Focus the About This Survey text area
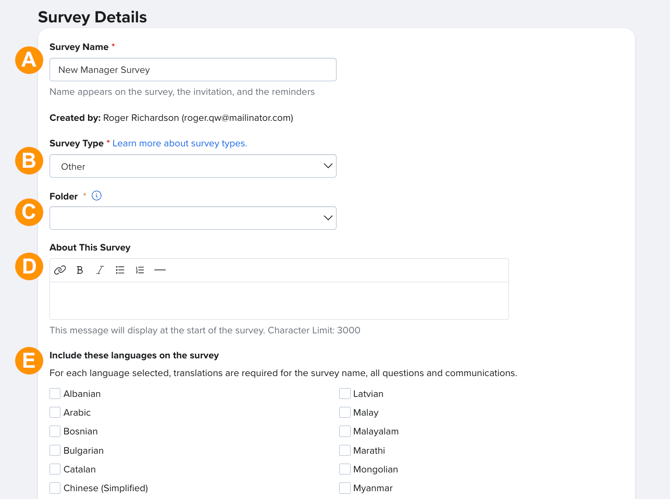The image size is (670, 499). coord(279,300)
